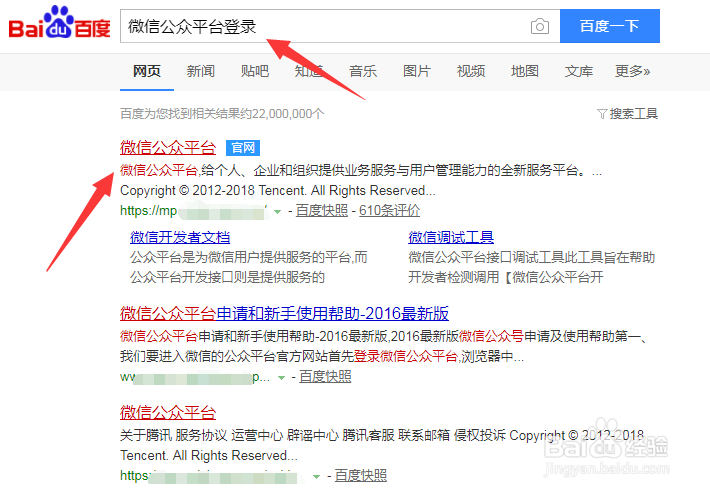
Task: Switch to the 新闻 tab
Action: (x=201, y=71)
